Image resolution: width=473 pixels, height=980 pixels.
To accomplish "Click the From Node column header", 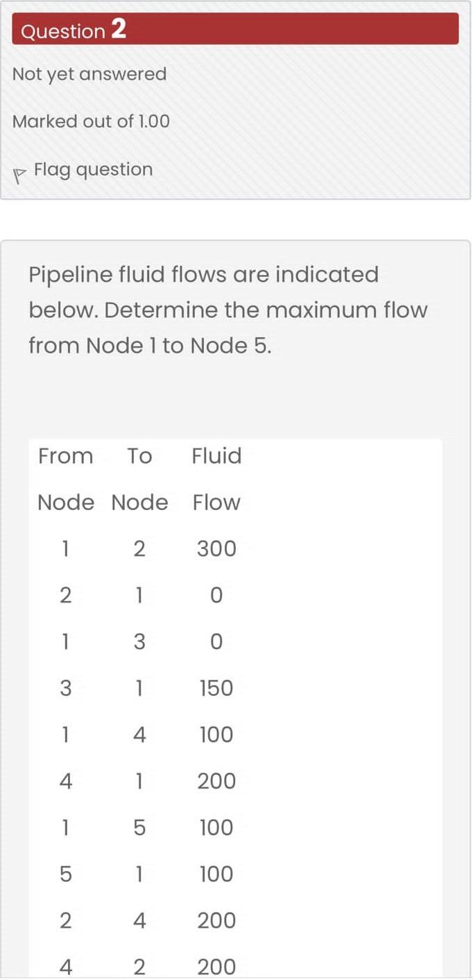I will (66, 479).
